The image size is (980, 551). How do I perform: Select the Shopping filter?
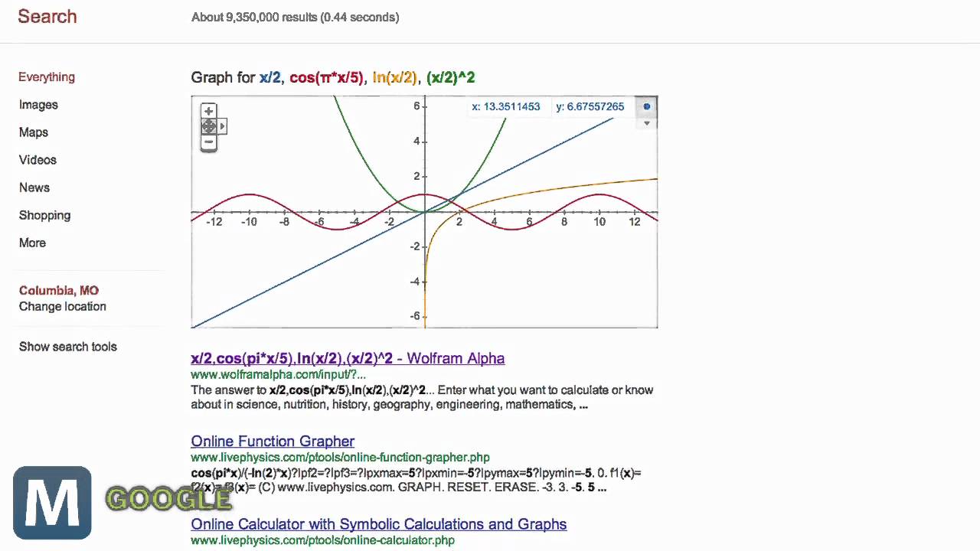[44, 215]
